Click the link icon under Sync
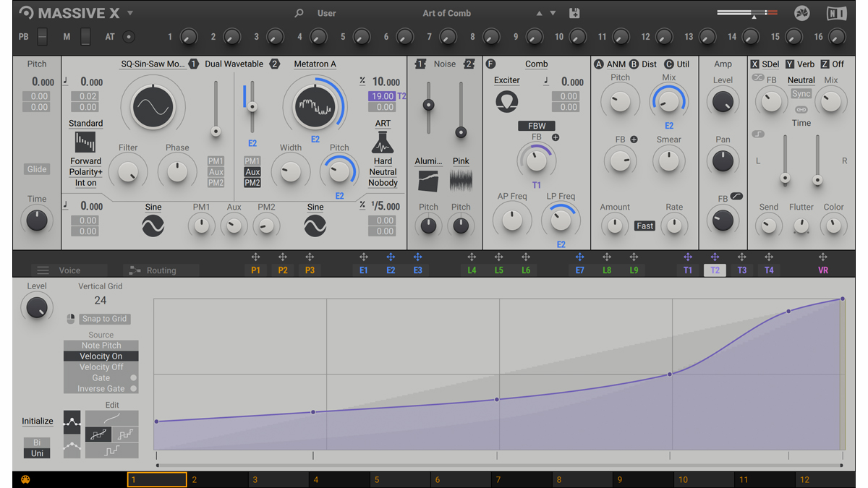The width and height of the screenshot is (868, 488). pos(801,110)
